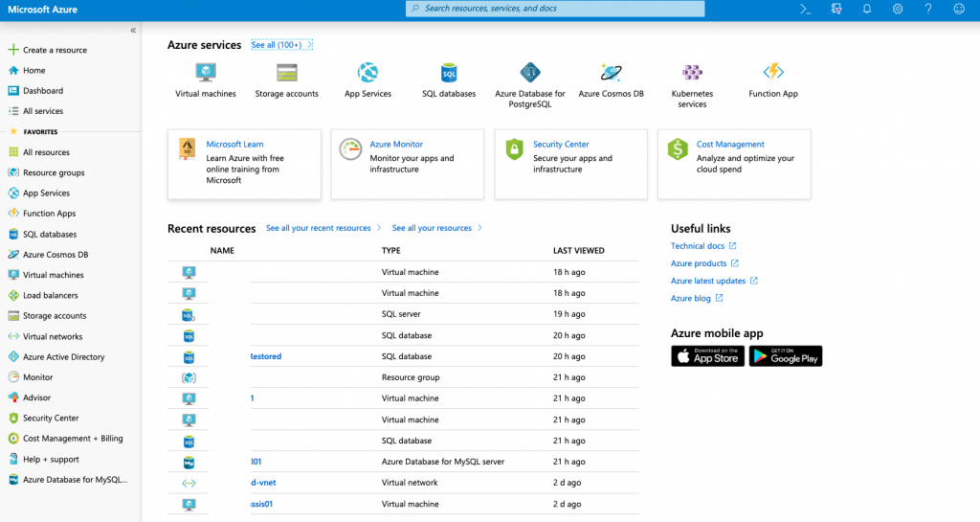This screenshot has height=522, width=980.
Task: Open Dashboard from sidebar
Action: [42, 91]
